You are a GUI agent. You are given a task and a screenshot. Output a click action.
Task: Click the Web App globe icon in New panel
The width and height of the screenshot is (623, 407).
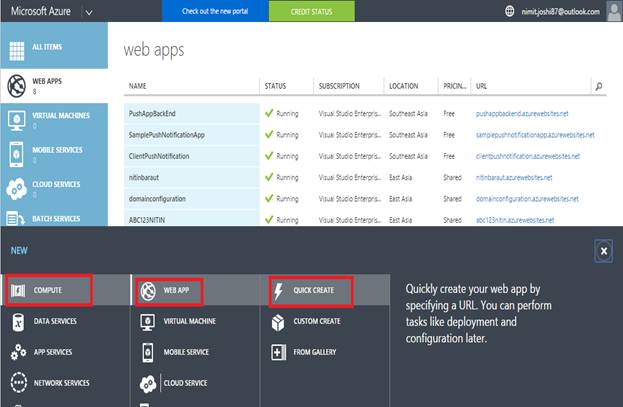tap(148, 291)
